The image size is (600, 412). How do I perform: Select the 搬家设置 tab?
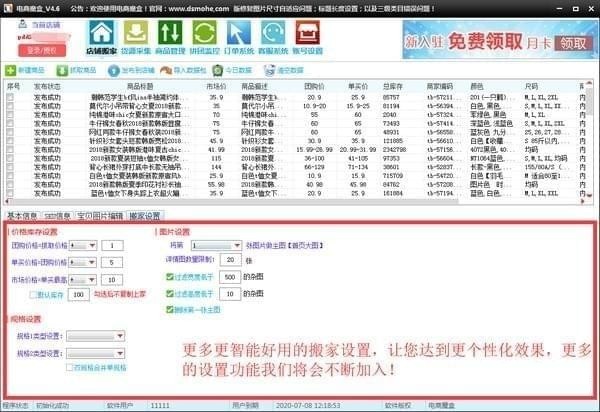pos(145,216)
